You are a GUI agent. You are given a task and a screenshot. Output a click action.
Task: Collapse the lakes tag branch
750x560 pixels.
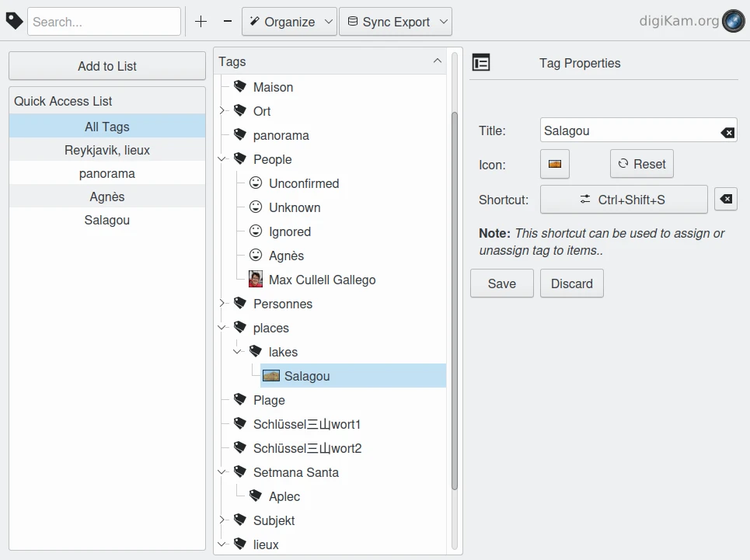[x=238, y=352]
